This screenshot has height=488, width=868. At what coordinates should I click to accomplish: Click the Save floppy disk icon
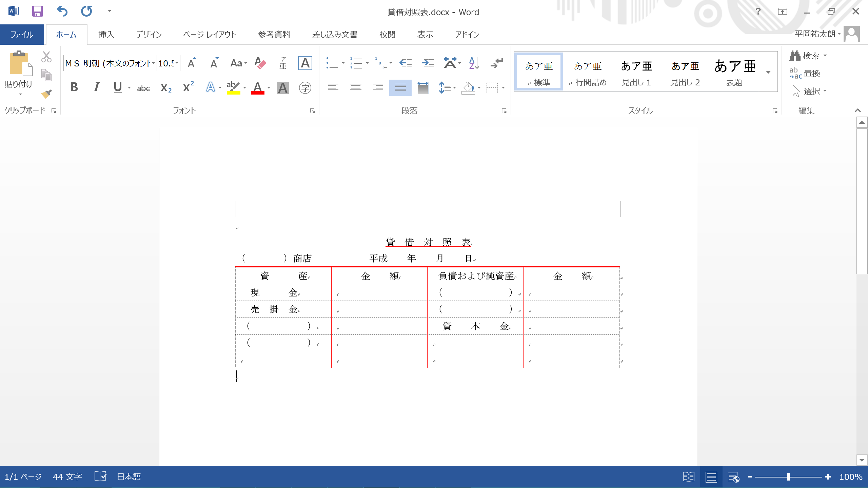[37, 12]
